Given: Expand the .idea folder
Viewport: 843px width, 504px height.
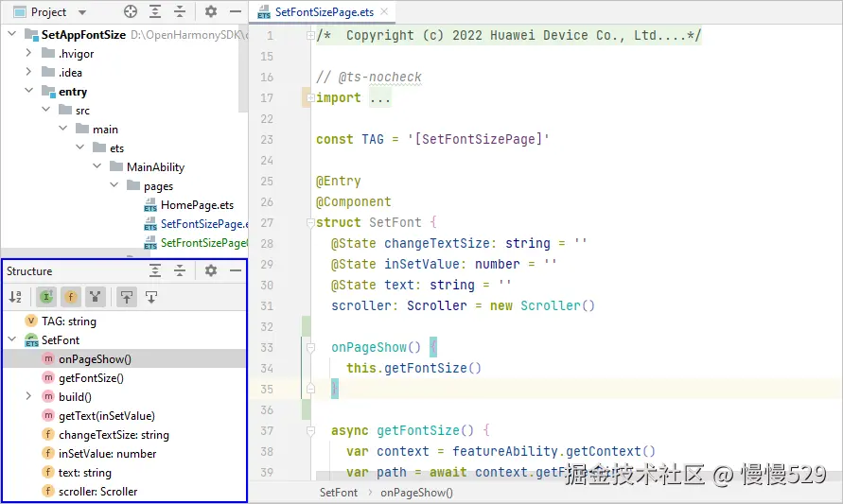Looking at the screenshot, I should 28,72.
